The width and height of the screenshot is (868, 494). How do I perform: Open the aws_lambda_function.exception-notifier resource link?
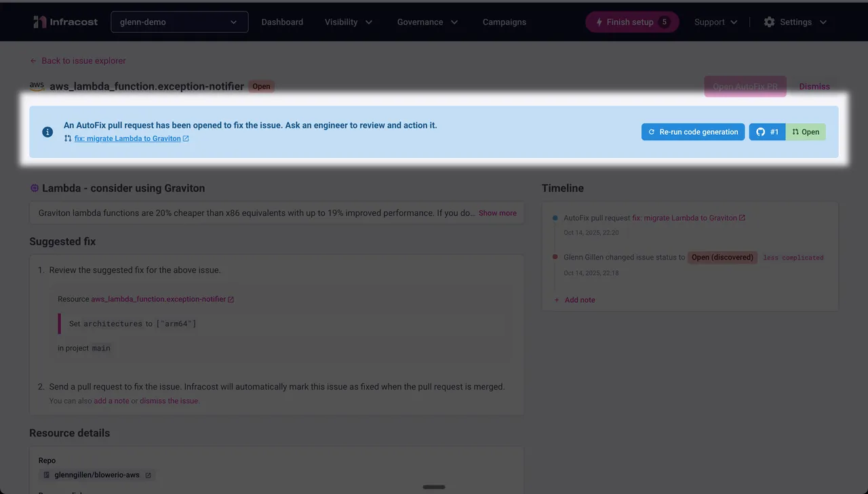(159, 299)
